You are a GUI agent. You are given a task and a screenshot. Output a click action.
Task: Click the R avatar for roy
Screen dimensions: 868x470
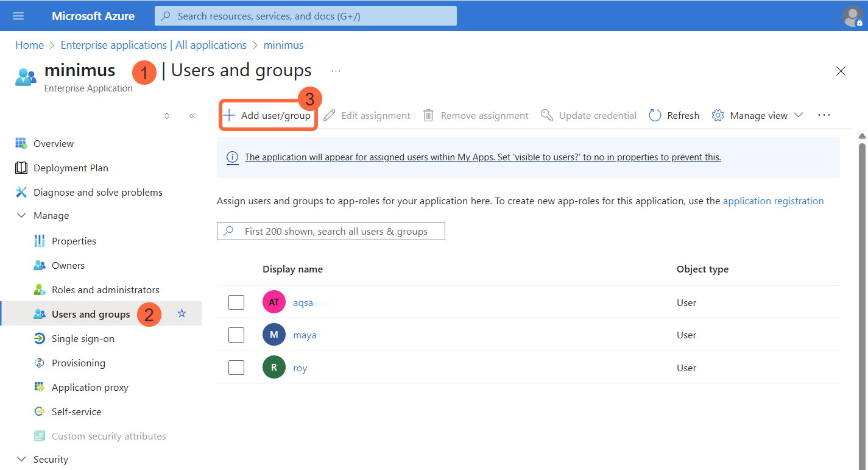274,368
